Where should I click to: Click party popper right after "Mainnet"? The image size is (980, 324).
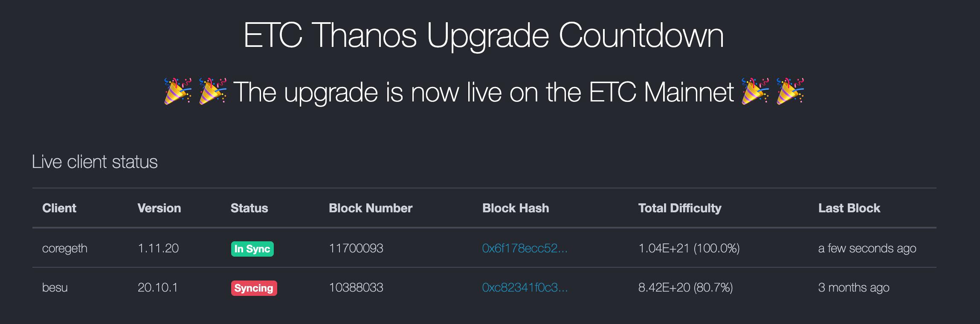coord(755,91)
